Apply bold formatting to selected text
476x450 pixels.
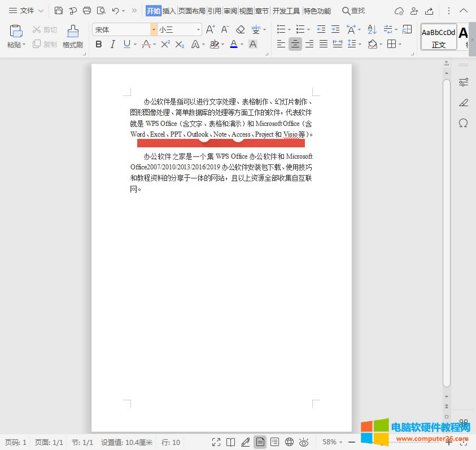99,43
